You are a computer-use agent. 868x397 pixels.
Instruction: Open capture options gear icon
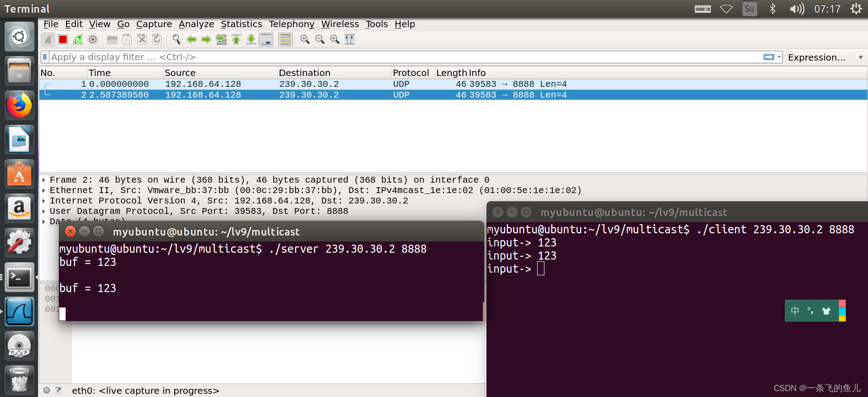[93, 40]
